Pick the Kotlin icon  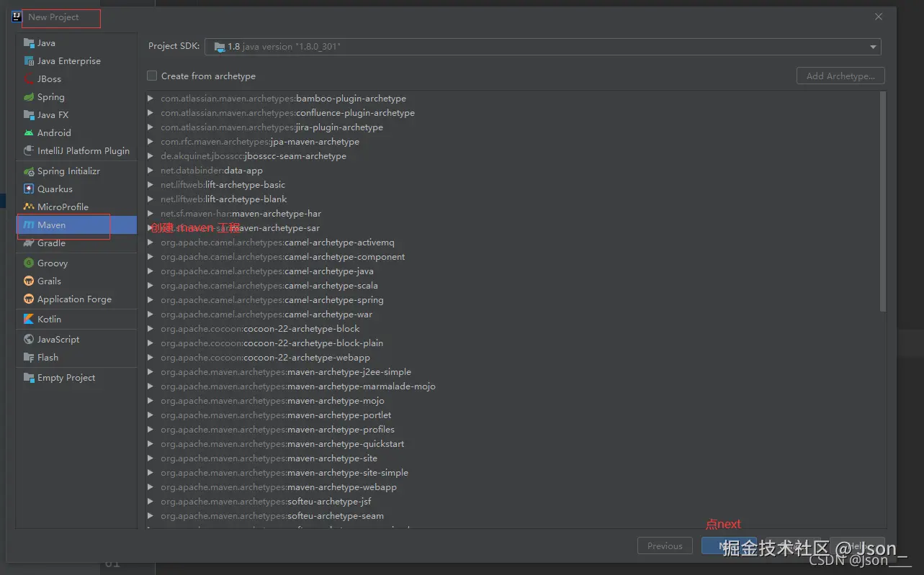pyautogui.click(x=29, y=320)
